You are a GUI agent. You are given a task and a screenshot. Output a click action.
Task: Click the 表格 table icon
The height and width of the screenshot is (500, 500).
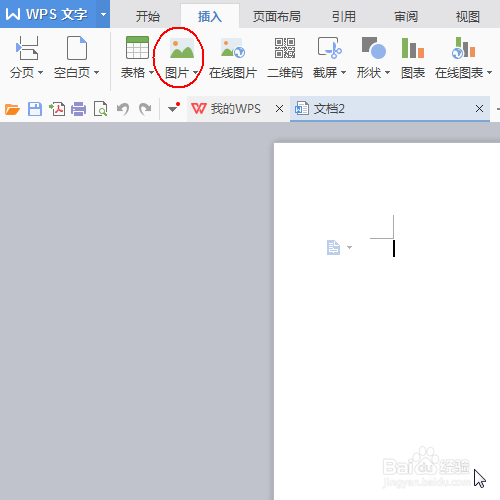coord(137,48)
